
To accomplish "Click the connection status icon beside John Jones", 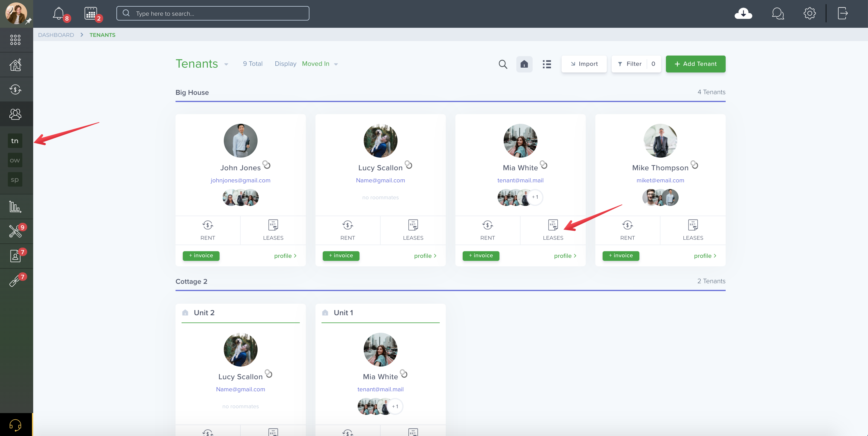I will [x=267, y=165].
